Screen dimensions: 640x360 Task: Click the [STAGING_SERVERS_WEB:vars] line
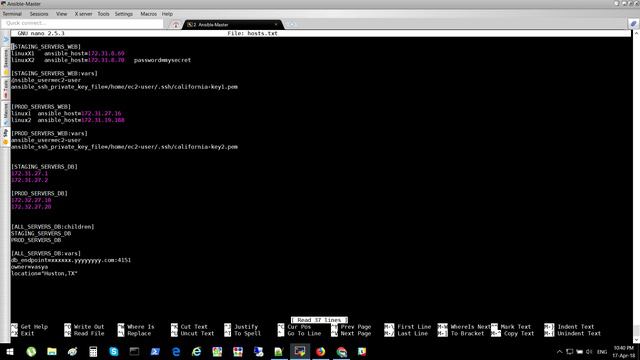point(54,73)
